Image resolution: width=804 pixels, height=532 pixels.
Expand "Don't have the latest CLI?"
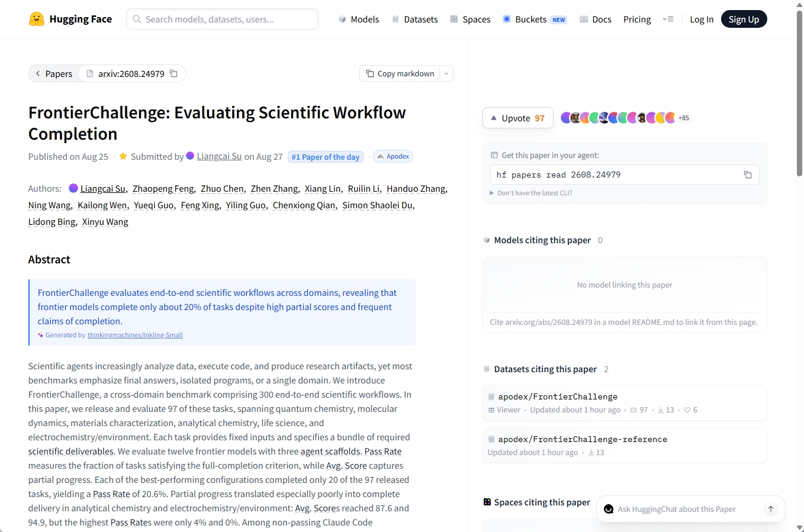click(531, 193)
